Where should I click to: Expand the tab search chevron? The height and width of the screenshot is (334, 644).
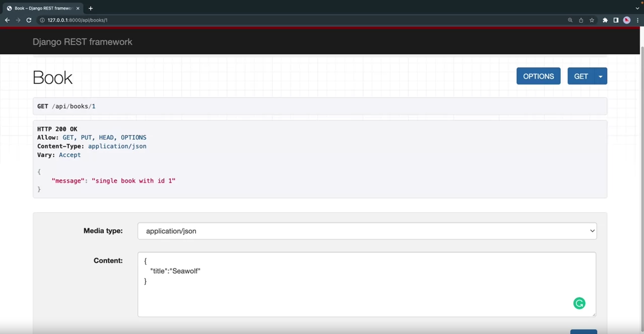point(637,8)
